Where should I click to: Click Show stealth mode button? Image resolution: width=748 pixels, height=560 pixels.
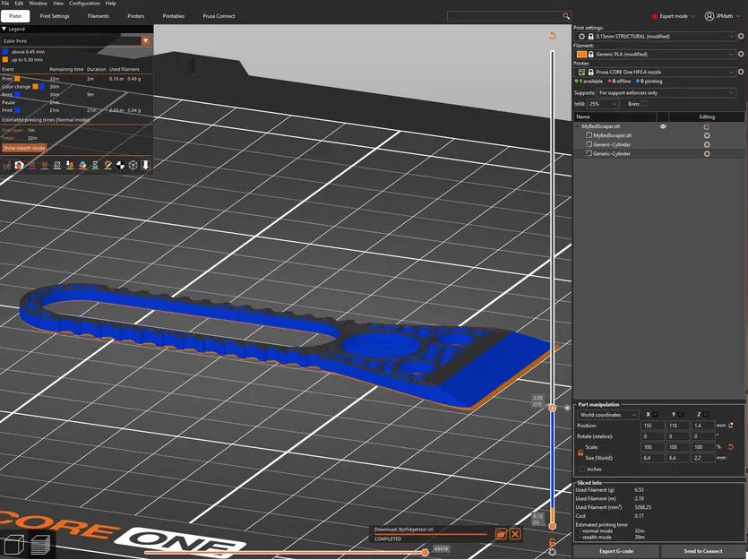24,148
